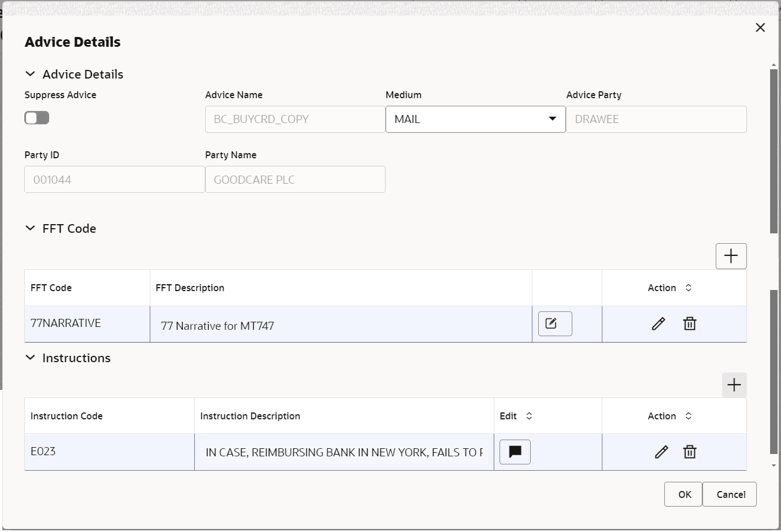781x532 pixels.
Task: Edit the 77NARRATIVE FFT description text
Action: pyautogui.click(x=554, y=323)
